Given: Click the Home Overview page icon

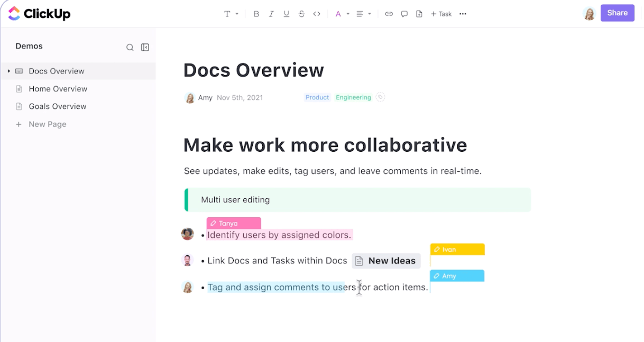Looking at the screenshot, I should click(x=19, y=89).
